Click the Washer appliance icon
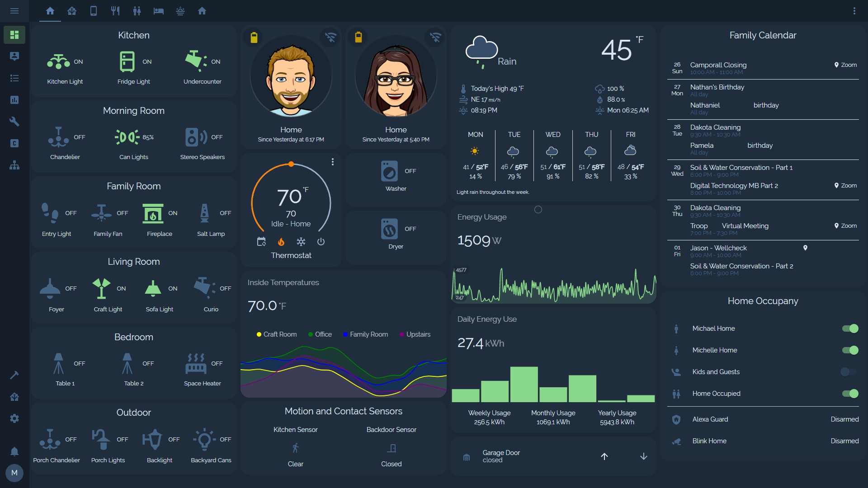Screen dimensions: 868x488 pos(389,171)
